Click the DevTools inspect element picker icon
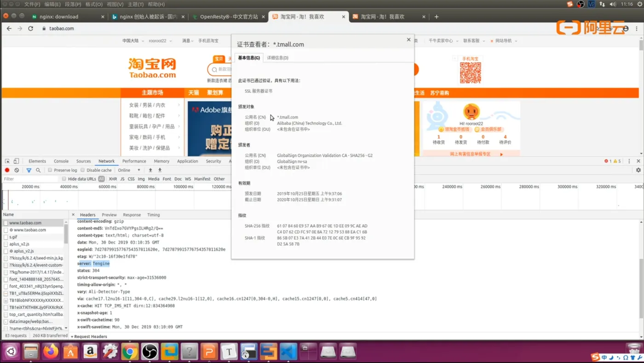The width and height of the screenshot is (644, 363). coord(7,161)
